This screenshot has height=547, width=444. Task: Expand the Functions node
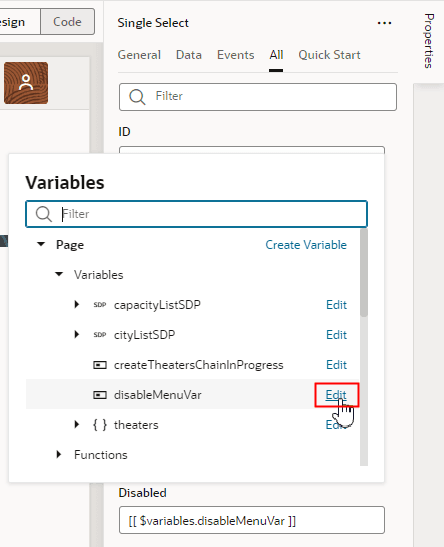pyautogui.click(x=59, y=455)
